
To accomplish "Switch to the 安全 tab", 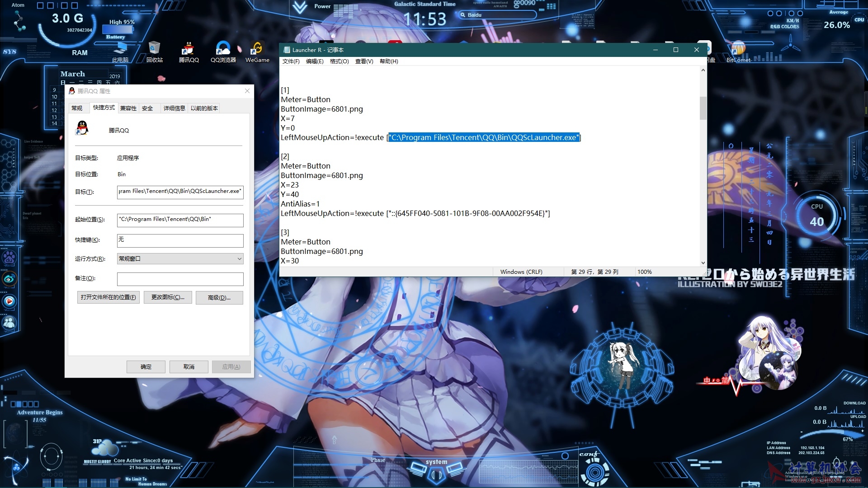I will coord(147,108).
